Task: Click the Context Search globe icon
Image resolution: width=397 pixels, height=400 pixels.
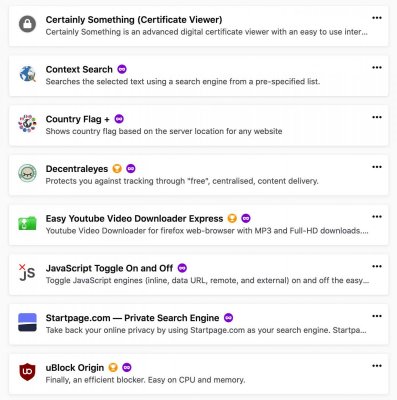Action: 27,74
